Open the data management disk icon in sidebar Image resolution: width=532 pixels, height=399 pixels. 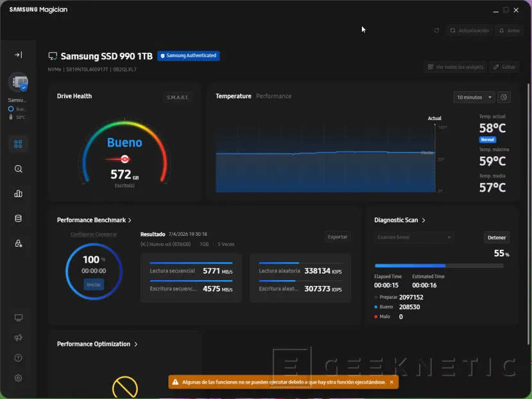click(x=19, y=218)
